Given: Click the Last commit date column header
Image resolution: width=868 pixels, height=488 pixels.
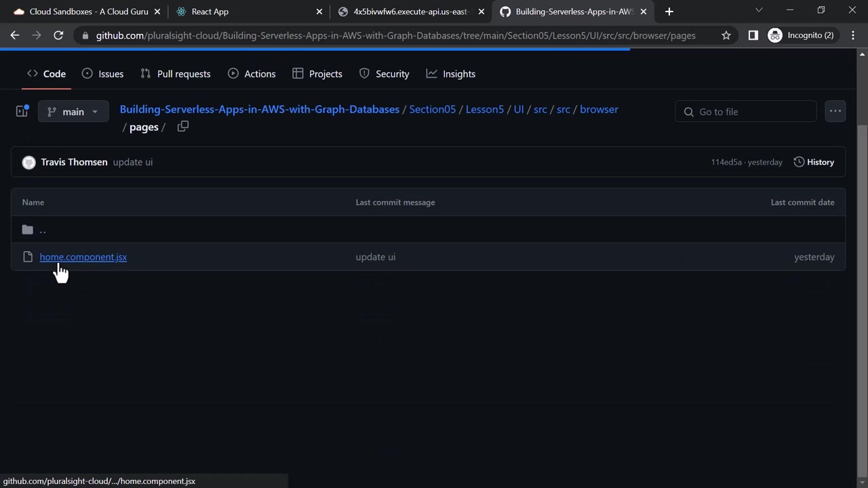Looking at the screenshot, I should (x=803, y=202).
